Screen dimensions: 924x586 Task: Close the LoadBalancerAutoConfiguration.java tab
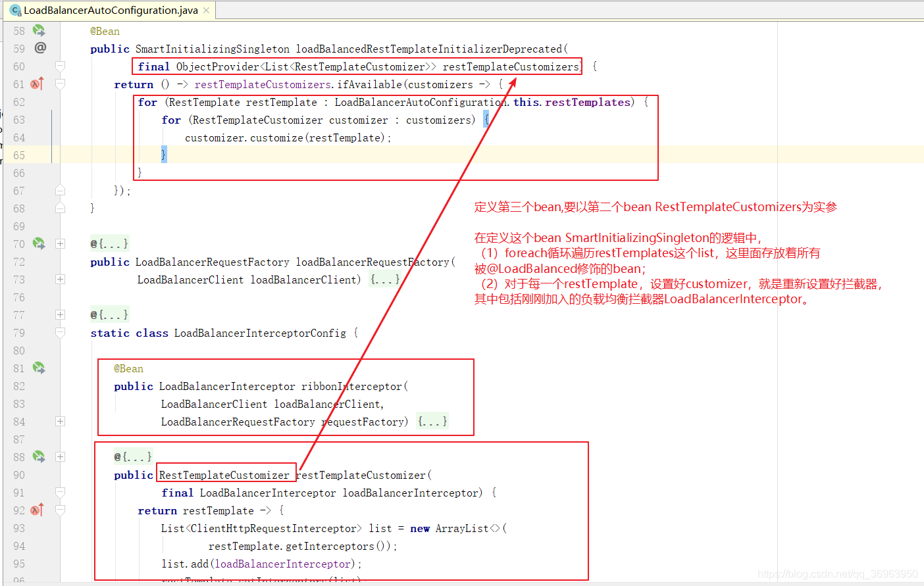tap(206, 11)
